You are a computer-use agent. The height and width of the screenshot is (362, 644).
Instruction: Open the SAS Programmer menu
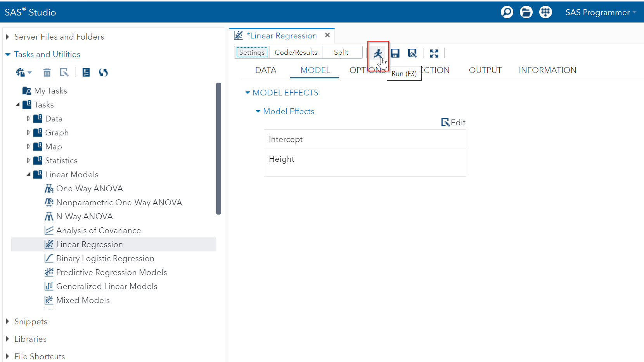pos(601,12)
